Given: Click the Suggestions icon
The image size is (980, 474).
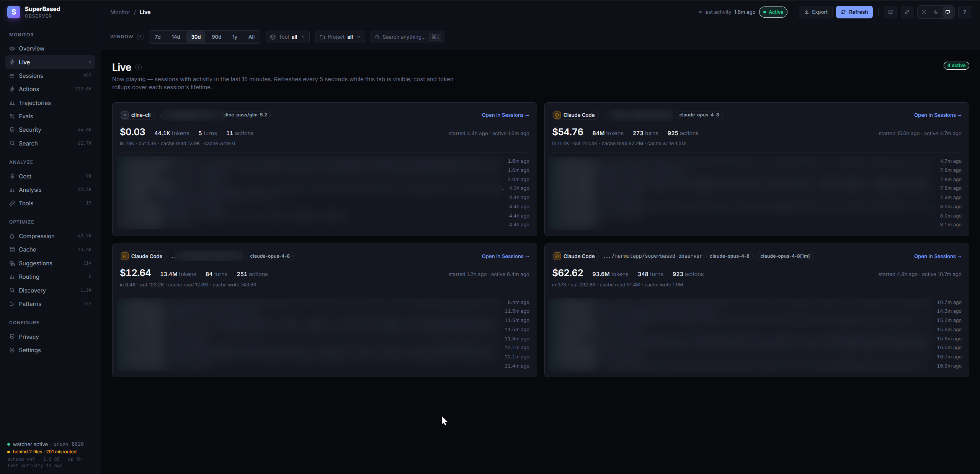Looking at the screenshot, I should 12,263.
